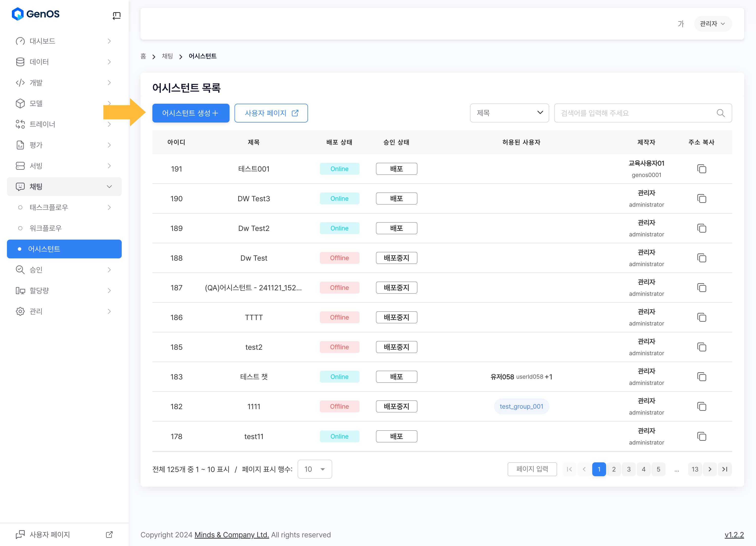Screen dimensions: 756x546
Task: Copy address for test11 assistant
Action: pyautogui.click(x=701, y=436)
